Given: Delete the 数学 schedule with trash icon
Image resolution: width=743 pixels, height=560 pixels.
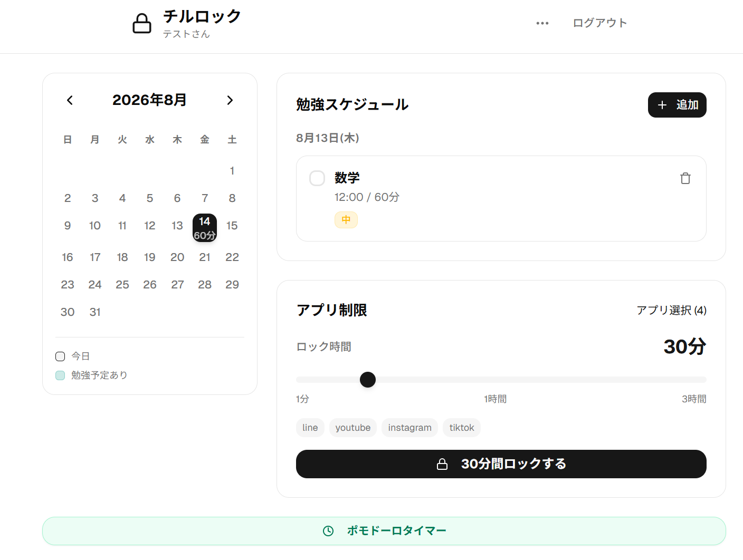Looking at the screenshot, I should (x=685, y=178).
